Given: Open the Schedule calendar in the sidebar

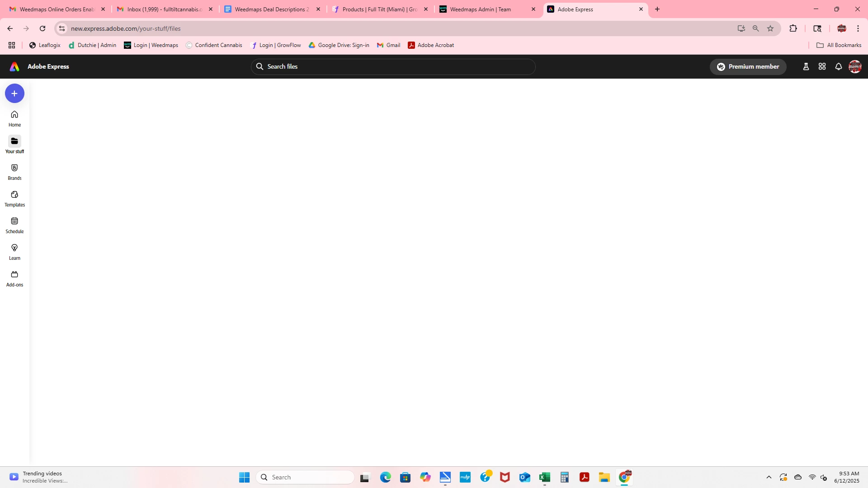Looking at the screenshot, I should pos(14,225).
